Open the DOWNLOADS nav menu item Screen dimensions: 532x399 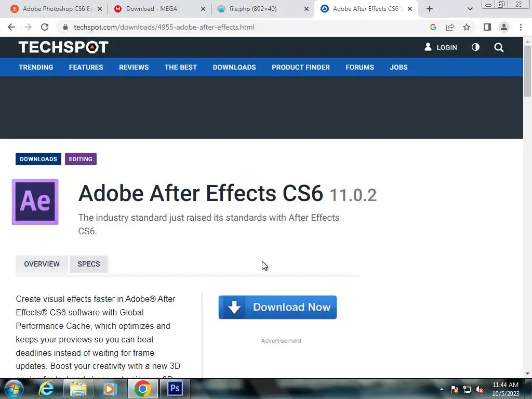[234, 67]
